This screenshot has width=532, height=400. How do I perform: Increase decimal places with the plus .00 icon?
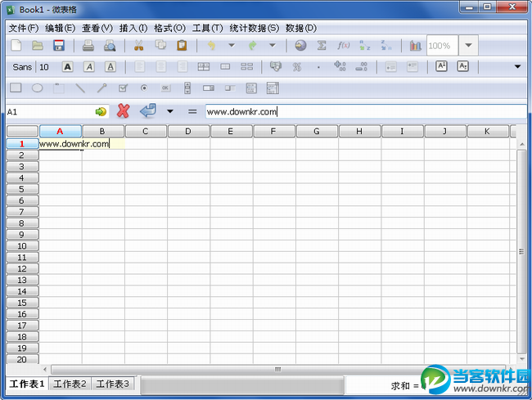[340, 65]
